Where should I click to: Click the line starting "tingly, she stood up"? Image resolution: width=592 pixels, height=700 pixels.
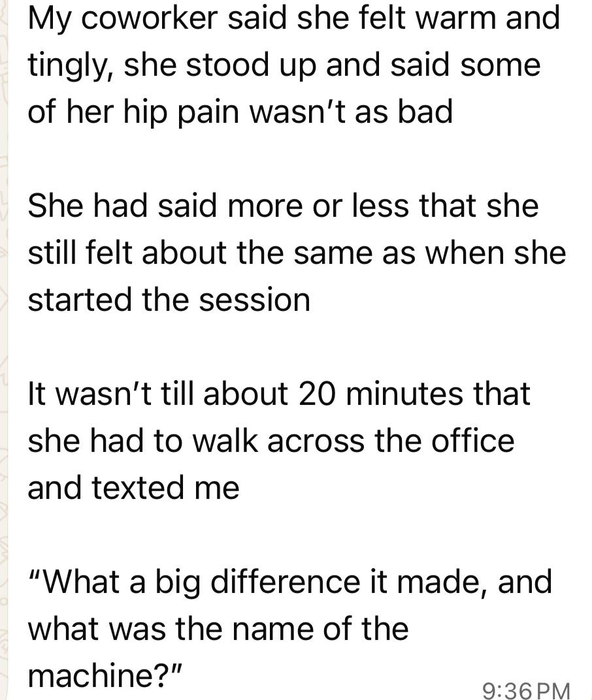point(284,65)
